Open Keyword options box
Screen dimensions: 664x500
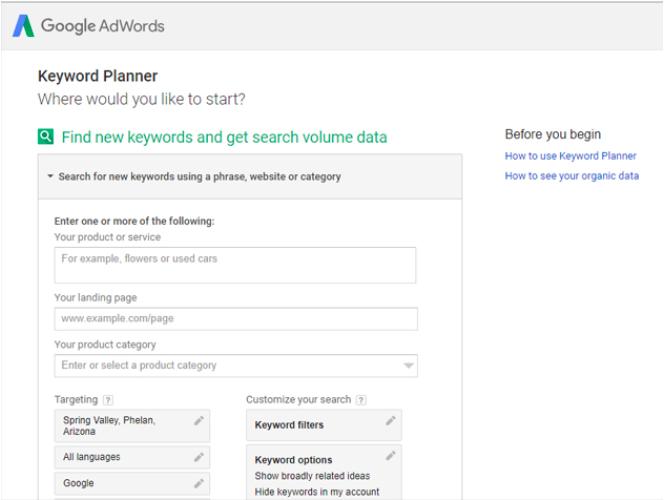[x=324, y=472]
